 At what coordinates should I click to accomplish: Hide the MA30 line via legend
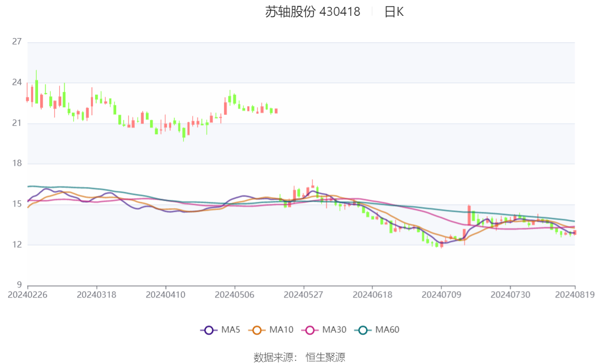324,330
